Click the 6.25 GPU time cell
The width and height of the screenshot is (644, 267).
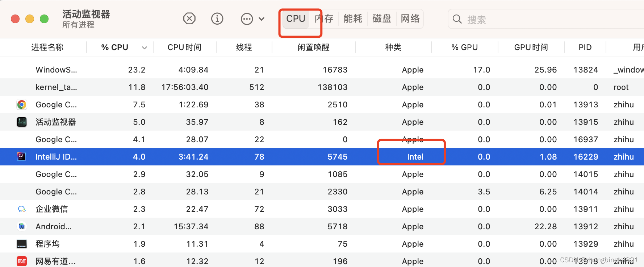[x=548, y=192]
